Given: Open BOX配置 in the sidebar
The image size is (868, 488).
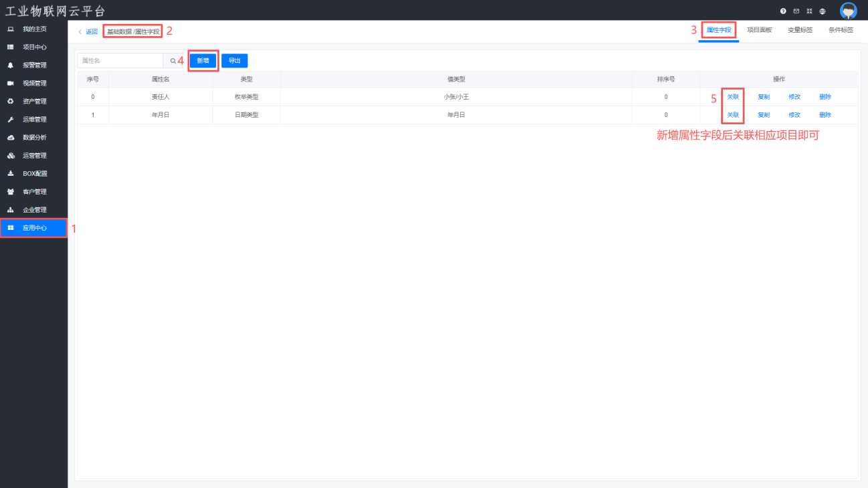Looking at the screenshot, I should point(34,174).
